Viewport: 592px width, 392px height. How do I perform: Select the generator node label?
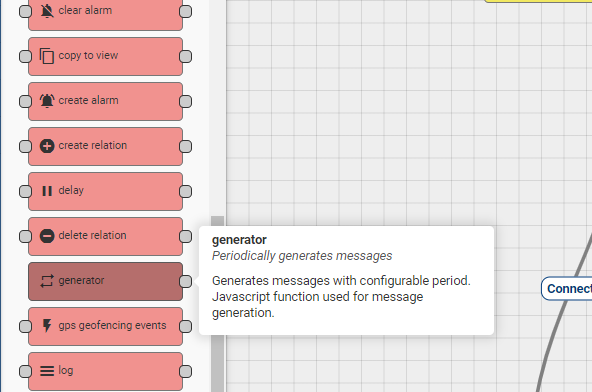coord(81,280)
